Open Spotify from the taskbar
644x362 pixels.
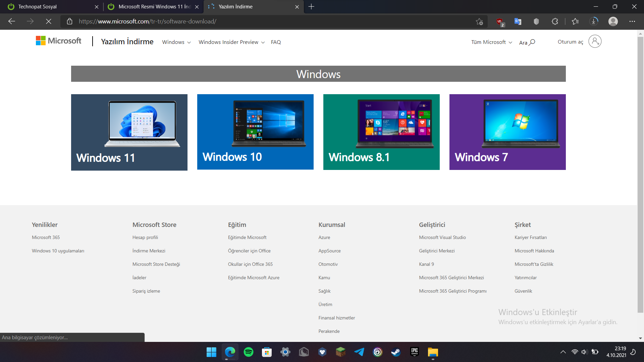pyautogui.click(x=249, y=352)
